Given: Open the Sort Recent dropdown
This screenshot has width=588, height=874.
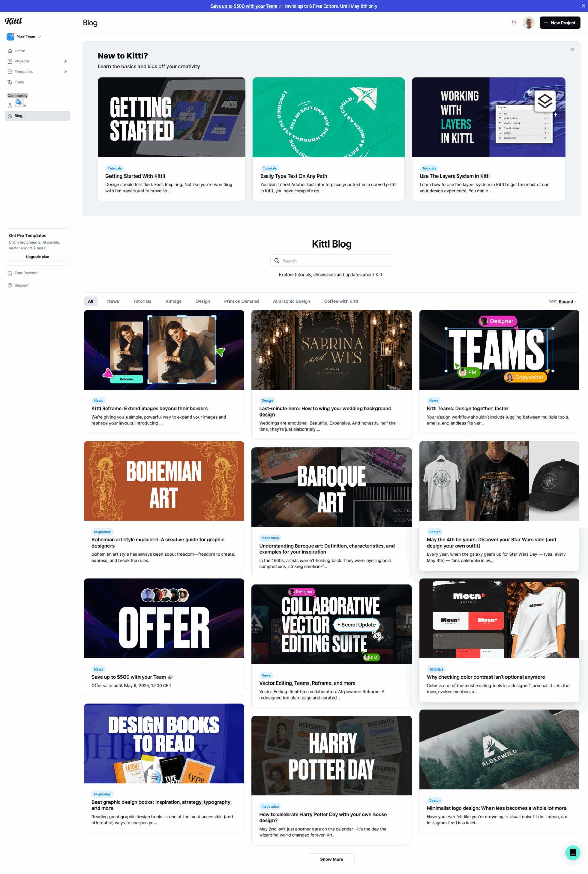Looking at the screenshot, I should point(567,302).
